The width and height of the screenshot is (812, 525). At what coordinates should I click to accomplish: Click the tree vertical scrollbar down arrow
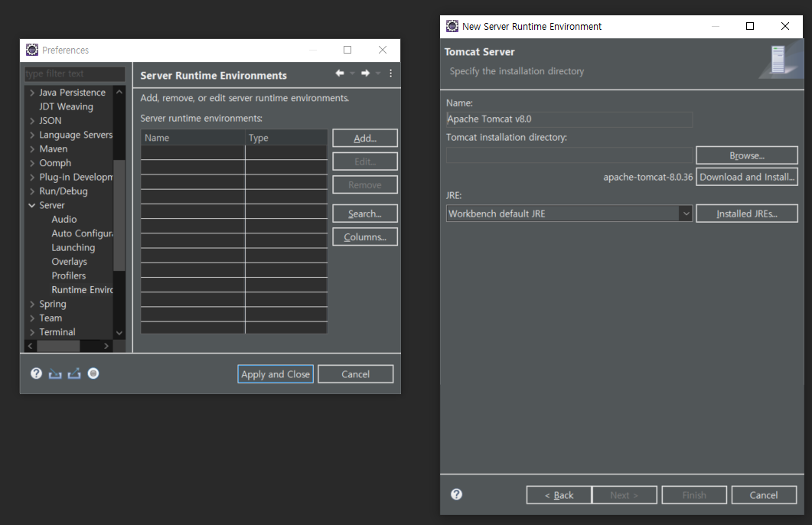coord(119,333)
